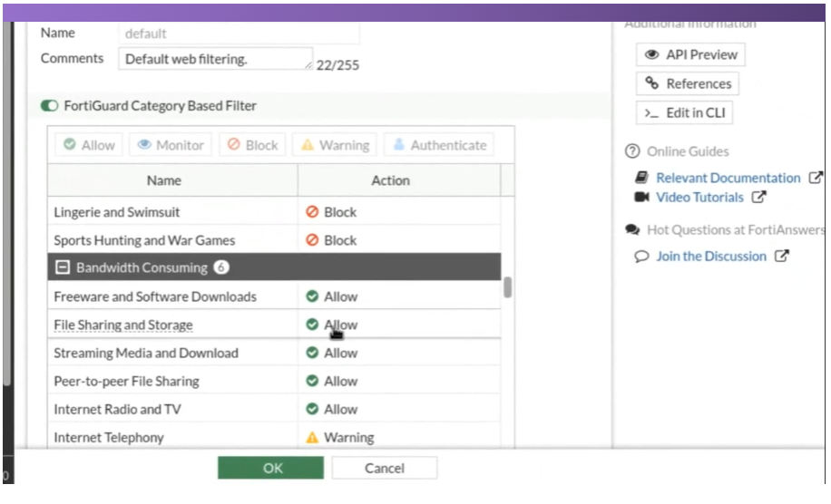
Task: Select the Peer-to-peer File Sharing row name
Action: (x=127, y=382)
